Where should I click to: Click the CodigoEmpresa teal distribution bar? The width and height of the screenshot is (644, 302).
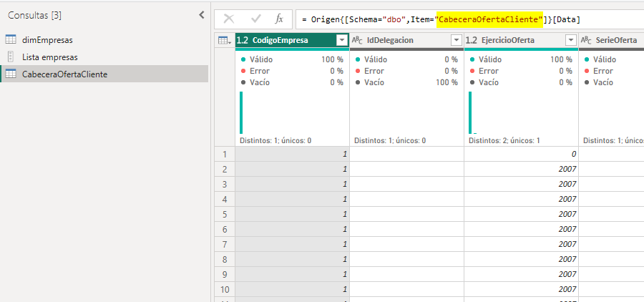[241, 112]
